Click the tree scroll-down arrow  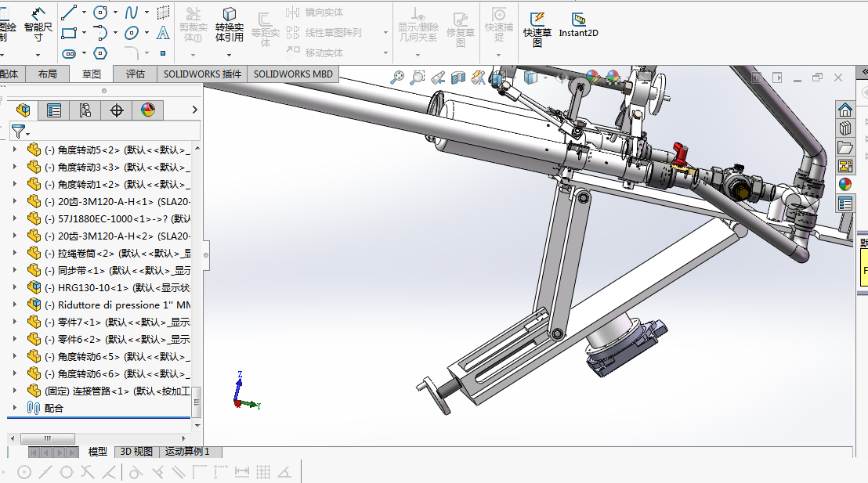(197, 425)
